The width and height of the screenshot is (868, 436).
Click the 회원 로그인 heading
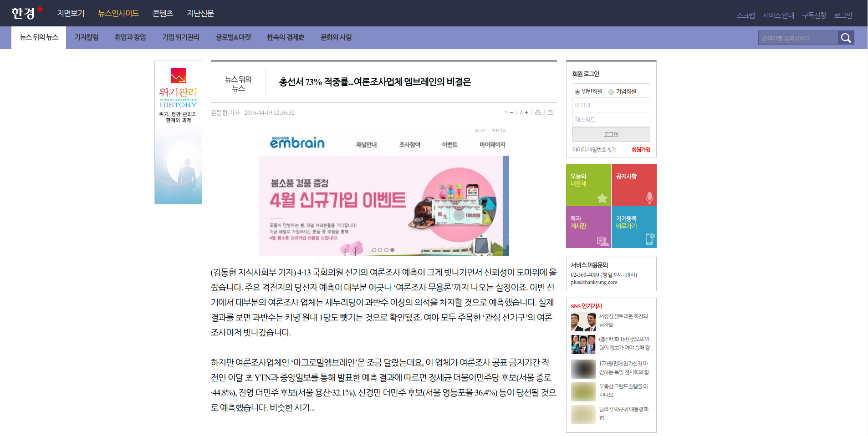tap(586, 74)
